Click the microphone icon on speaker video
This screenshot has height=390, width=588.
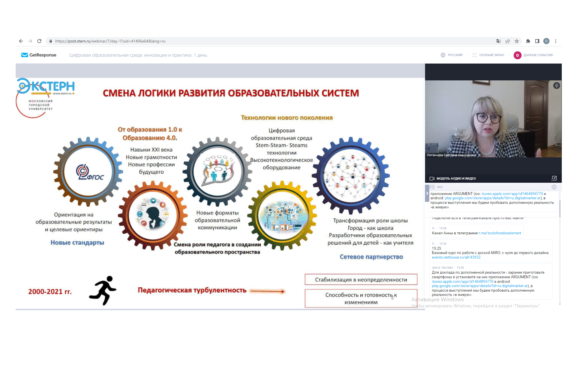tap(556, 86)
